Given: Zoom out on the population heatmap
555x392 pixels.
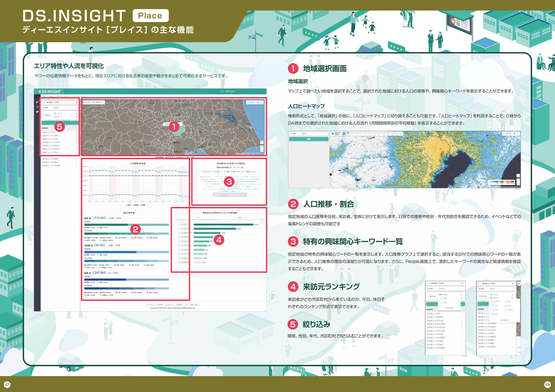Looking at the screenshot, I should (x=518, y=183).
